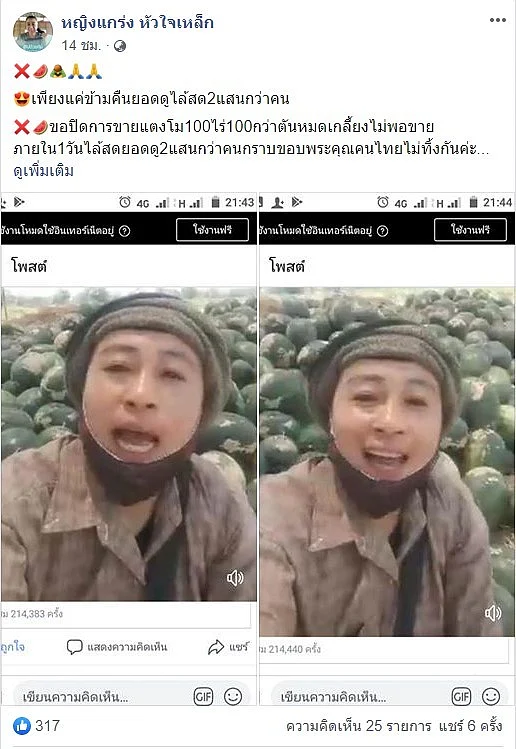Open the post options three-dot menu
This screenshot has width=516, height=749.
(497, 20)
